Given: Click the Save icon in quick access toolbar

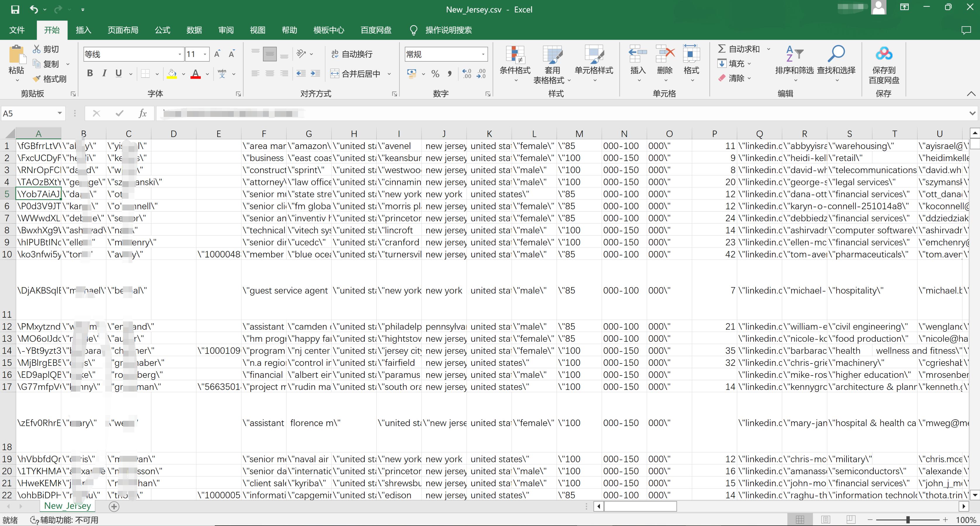Looking at the screenshot, I should coord(15,10).
